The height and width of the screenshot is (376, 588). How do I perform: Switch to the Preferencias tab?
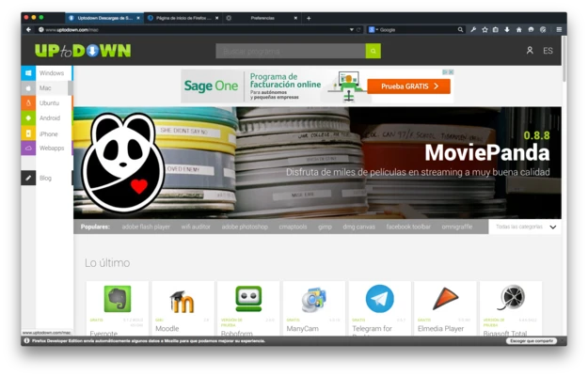(x=262, y=18)
